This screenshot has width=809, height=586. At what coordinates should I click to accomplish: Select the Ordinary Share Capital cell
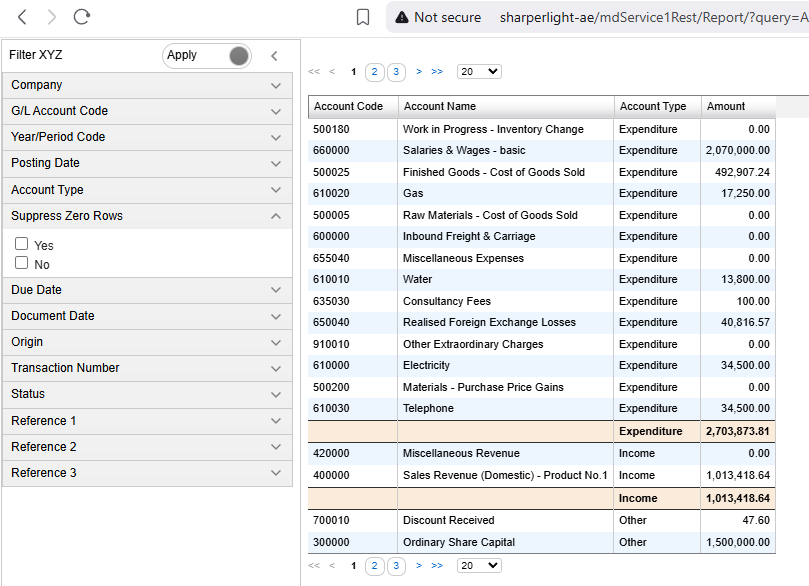click(x=506, y=543)
